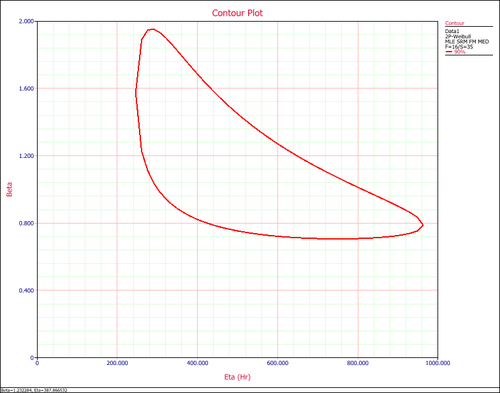Image resolution: width=500 pixels, height=393 pixels.
Task: Click the 0.800 Beta axis tick label
Action: point(26,223)
